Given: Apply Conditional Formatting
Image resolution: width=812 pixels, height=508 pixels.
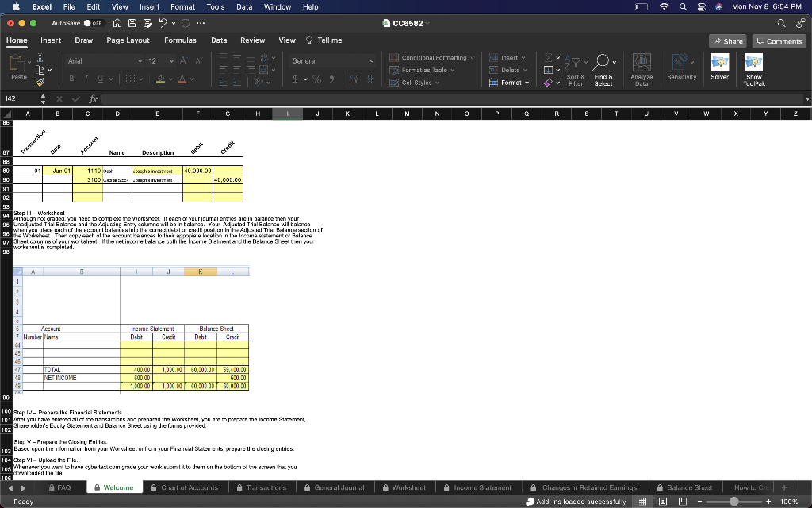Looking at the screenshot, I should [431, 57].
